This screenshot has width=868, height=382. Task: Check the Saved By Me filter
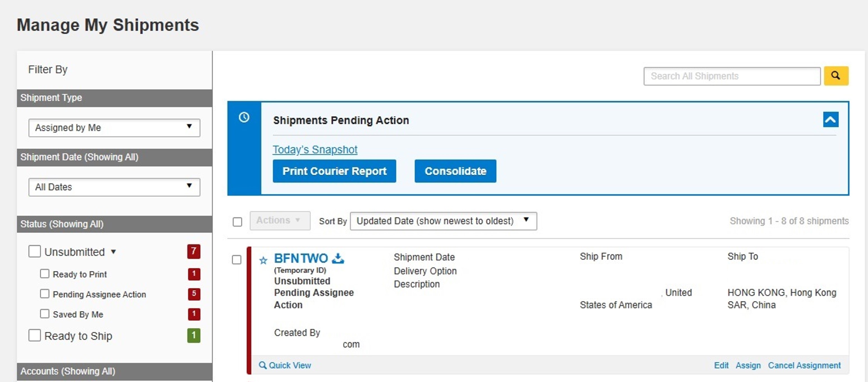point(45,314)
